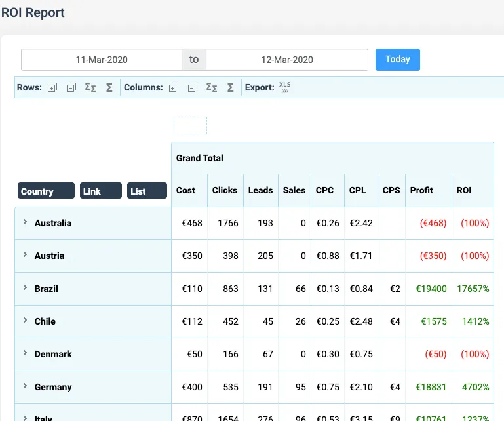Expand the Chile row
Screen dimensions: 504x421
click(25, 320)
